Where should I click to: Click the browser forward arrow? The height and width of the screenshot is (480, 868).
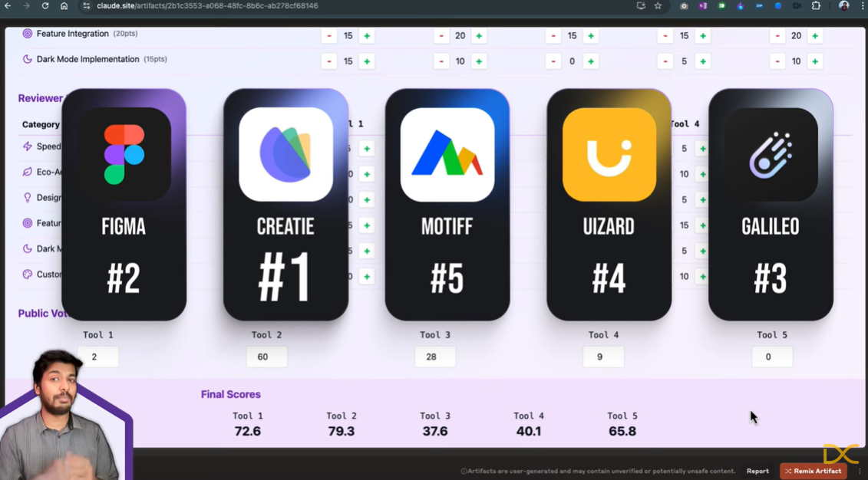(27, 5)
